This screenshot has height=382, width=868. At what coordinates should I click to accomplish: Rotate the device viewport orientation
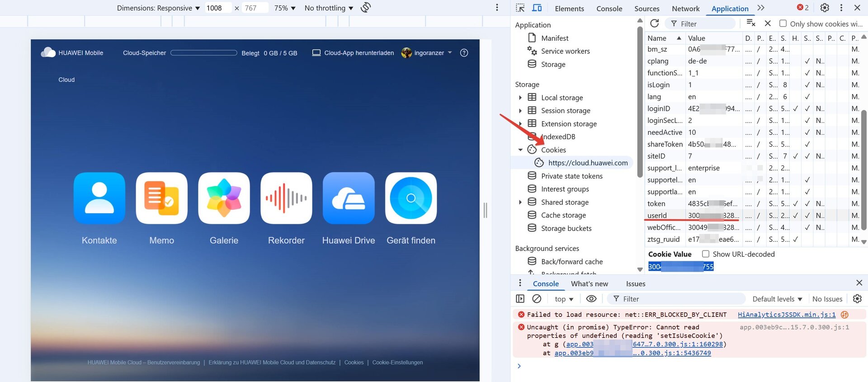[x=366, y=8]
